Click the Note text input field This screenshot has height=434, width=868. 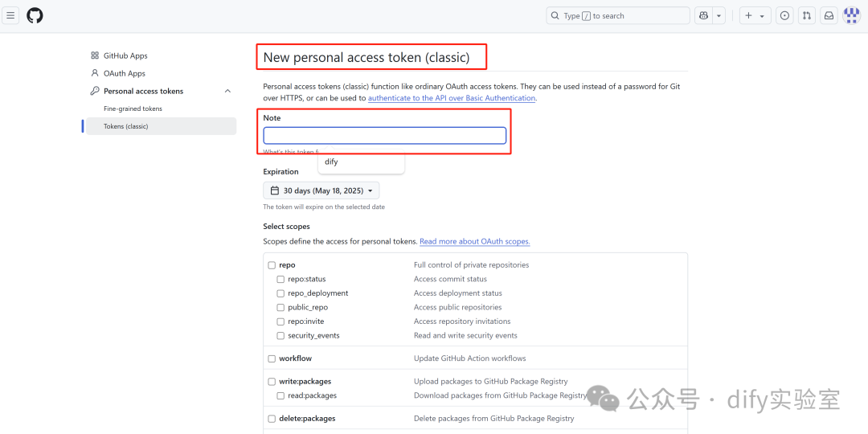(385, 135)
